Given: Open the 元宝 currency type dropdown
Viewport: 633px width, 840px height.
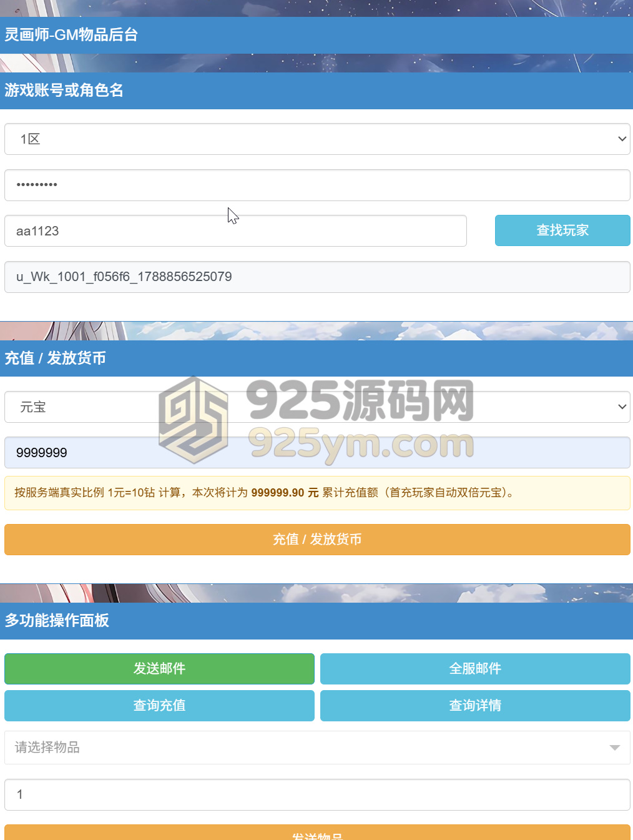Looking at the screenshot, I should (317, 407).
